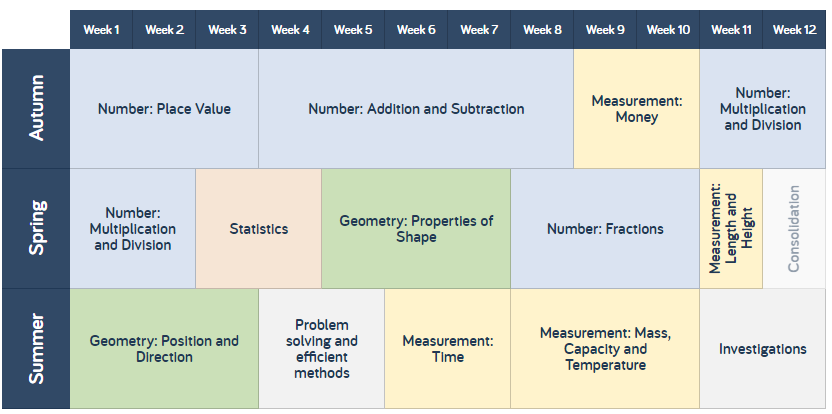The image size is (832, 414).
Task: Select the Week 12 column header
Action: point(794,30)
